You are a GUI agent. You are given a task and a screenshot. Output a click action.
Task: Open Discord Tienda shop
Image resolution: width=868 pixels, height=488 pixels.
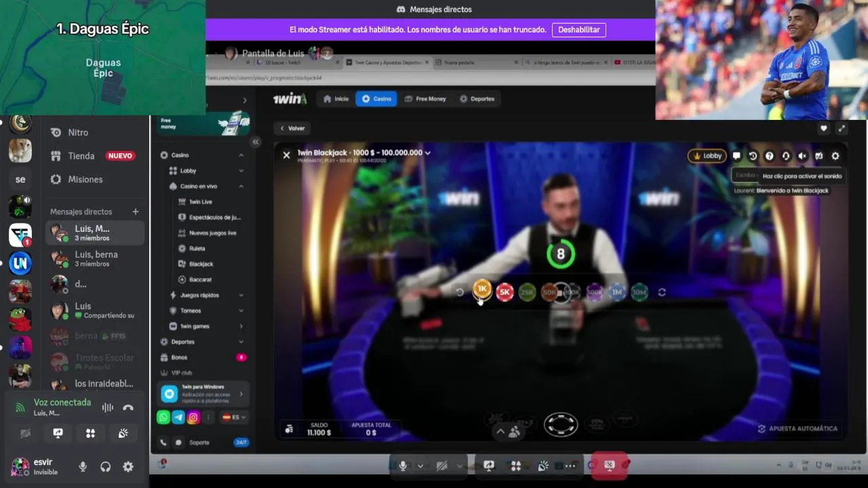95,156
